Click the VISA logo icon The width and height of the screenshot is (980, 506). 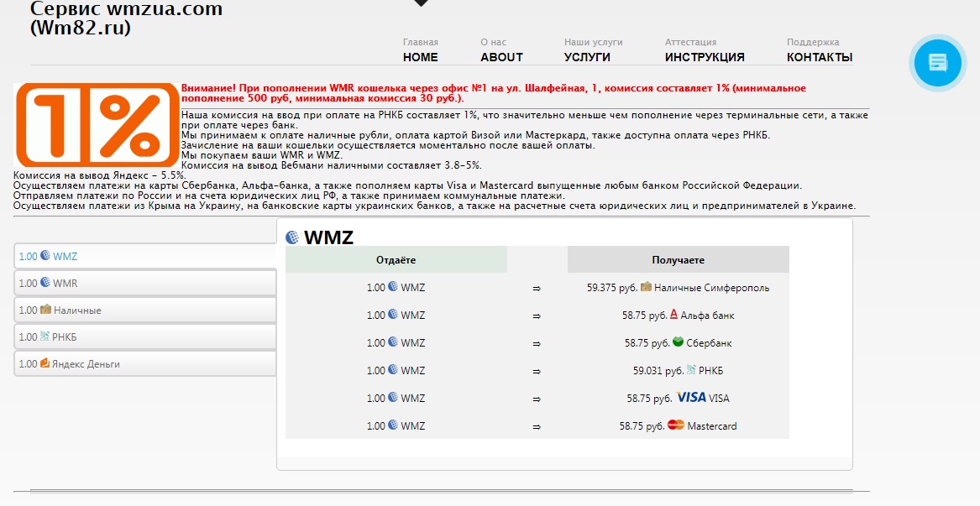pos(691,398)
